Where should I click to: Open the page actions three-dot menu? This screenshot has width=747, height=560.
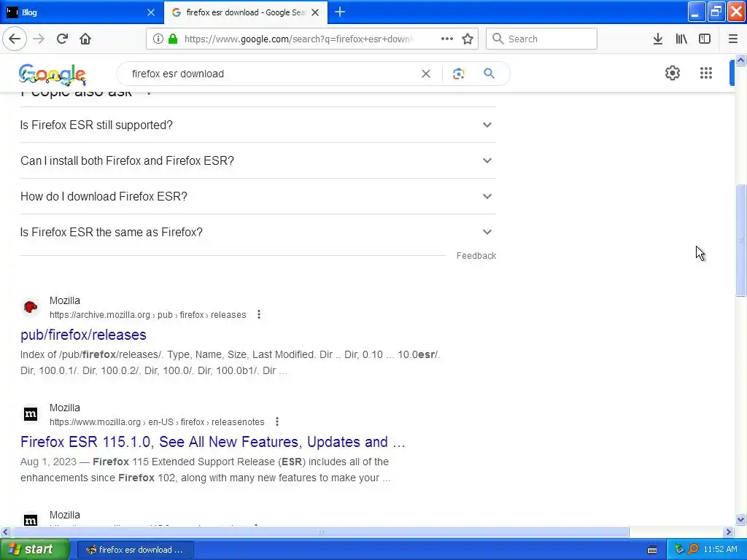(x=447, y=39)
